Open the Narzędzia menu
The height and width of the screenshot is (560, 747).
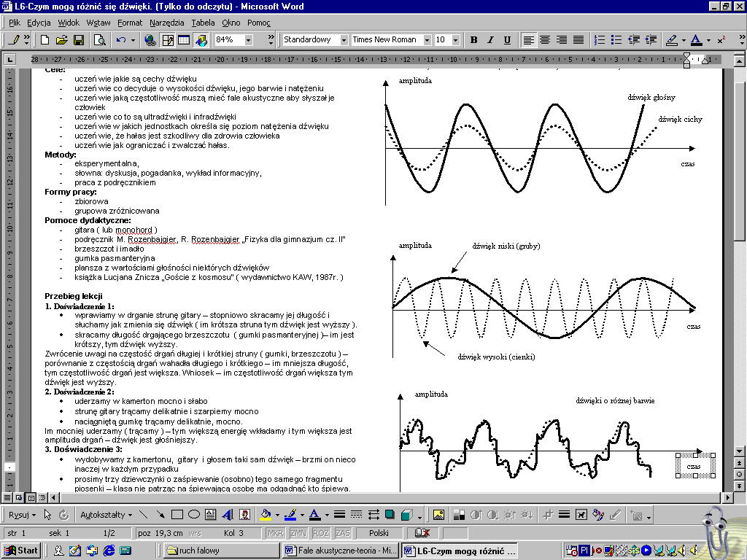tap(168, 23)
